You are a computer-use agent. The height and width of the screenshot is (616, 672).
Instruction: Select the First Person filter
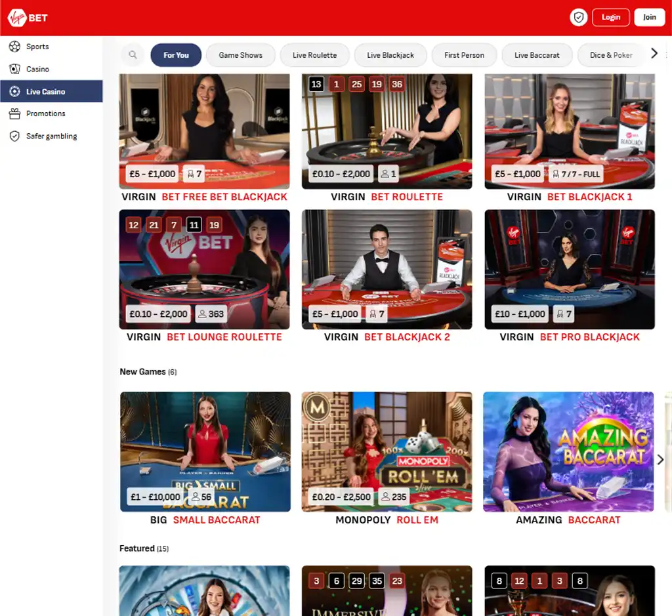coord(464,55)
